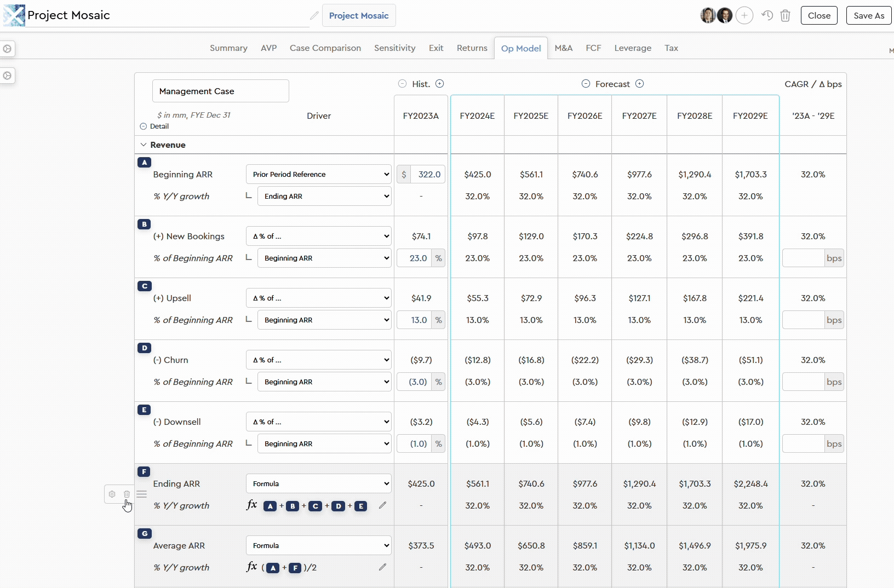
Task: Switch to the Sensitivity tab
Action: pyautogui.click(x=394, y=48)
